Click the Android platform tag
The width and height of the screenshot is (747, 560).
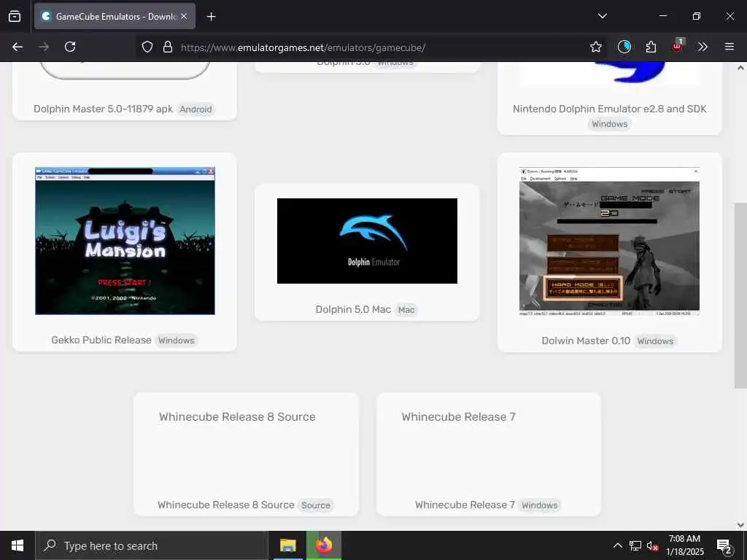pyautogui.click(x=196, y=109)
